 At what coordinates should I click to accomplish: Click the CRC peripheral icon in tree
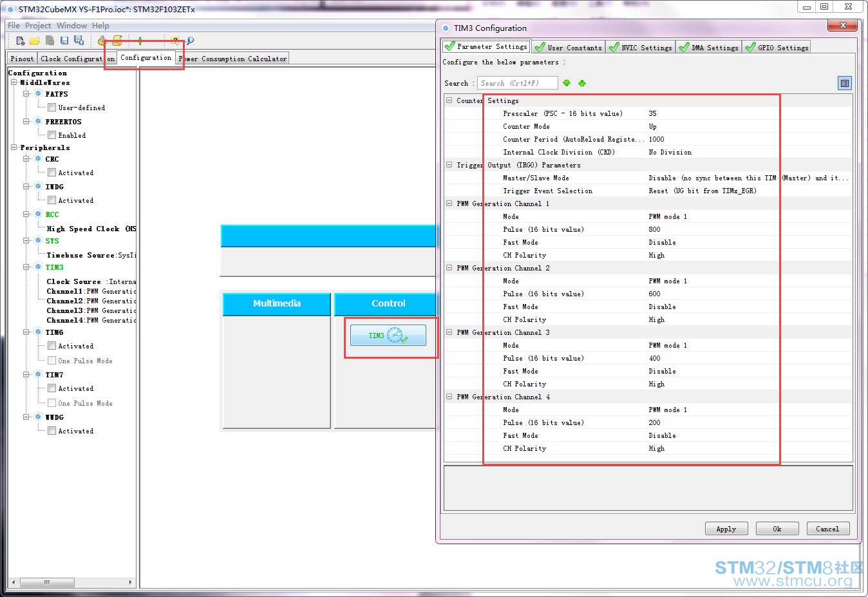[x=38, y=159]
